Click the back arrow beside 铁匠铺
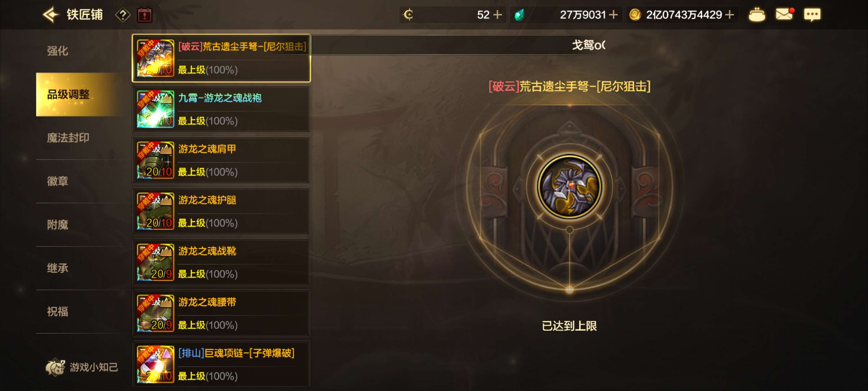The image size is (868, 391). (x=51, y=15)
